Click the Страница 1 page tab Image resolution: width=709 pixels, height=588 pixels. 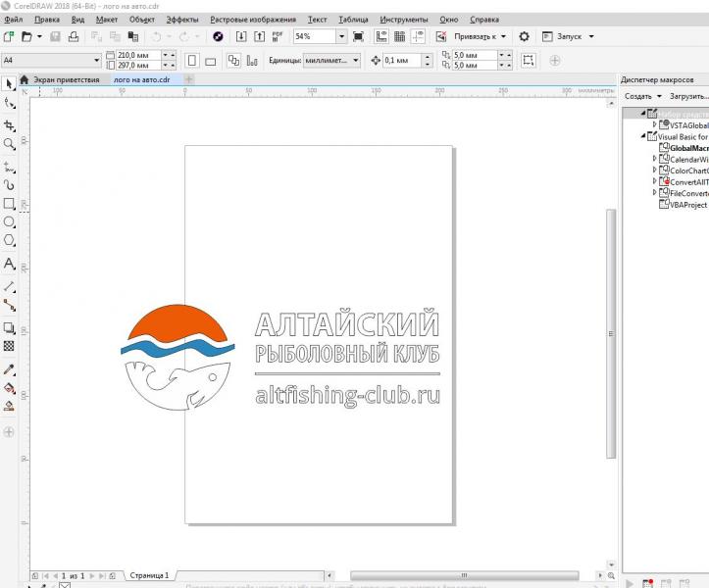[x=149, y=575]
